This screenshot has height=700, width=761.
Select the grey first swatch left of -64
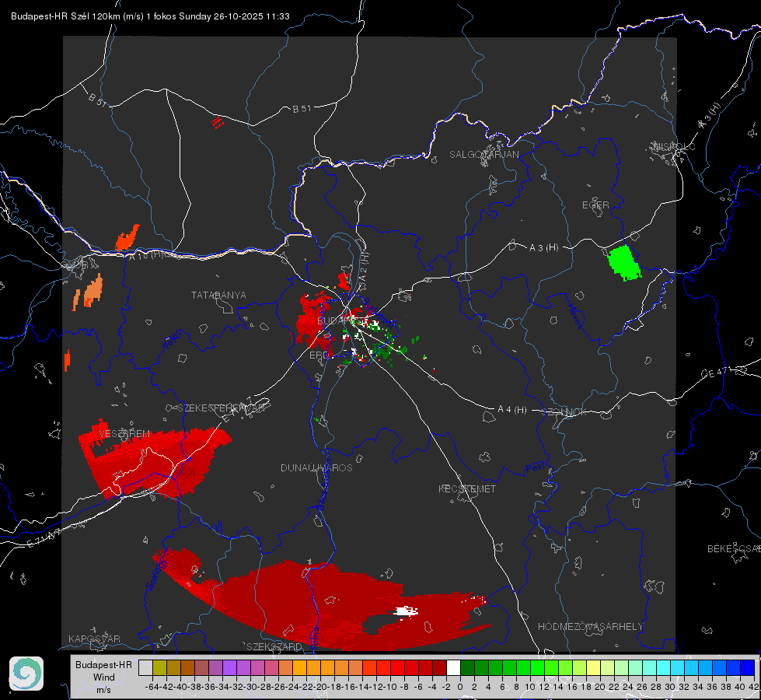click(145, 668)
